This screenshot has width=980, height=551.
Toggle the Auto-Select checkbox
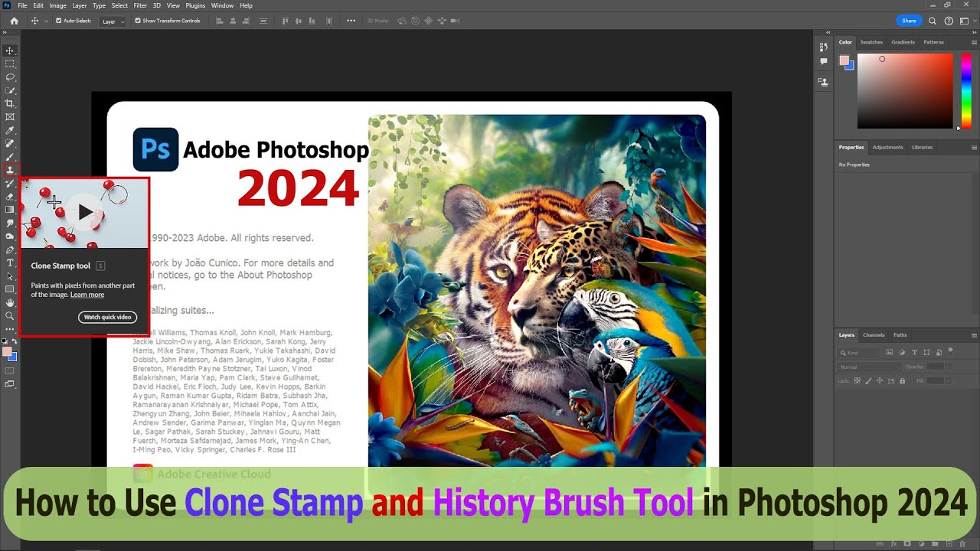(59, 21)
